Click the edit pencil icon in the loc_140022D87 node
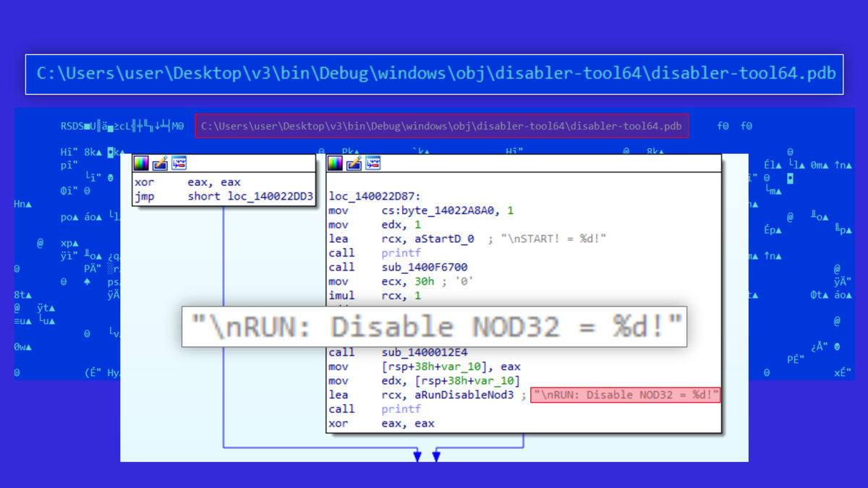Screen dimensions: 868x488 354,163
